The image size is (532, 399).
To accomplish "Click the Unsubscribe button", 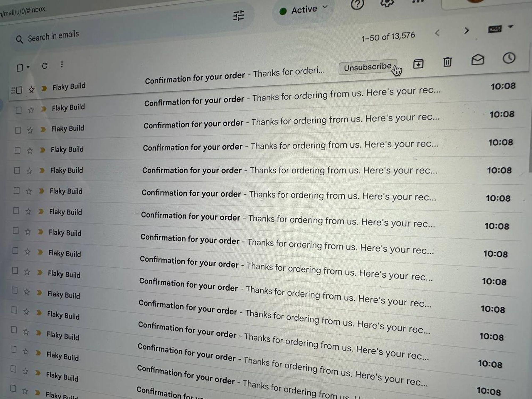I will click(x=367, y=68).
